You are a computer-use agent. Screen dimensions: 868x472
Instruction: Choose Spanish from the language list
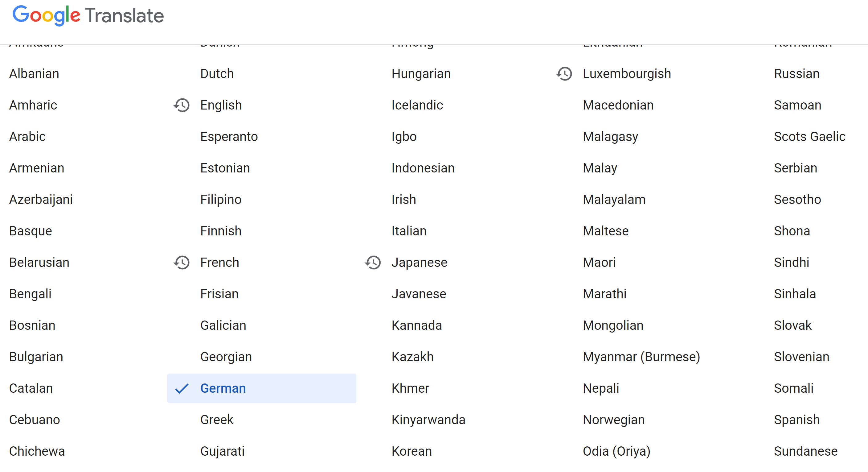[796, 420]
